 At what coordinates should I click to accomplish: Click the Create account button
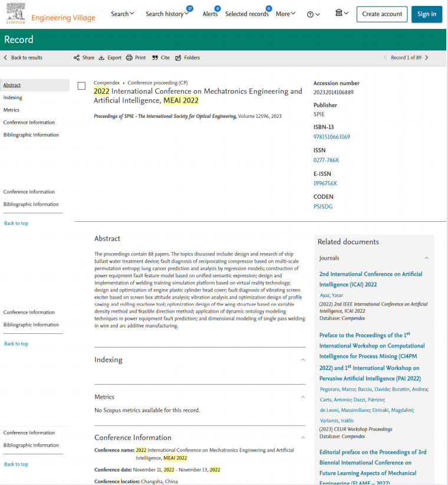coord(382,14)
